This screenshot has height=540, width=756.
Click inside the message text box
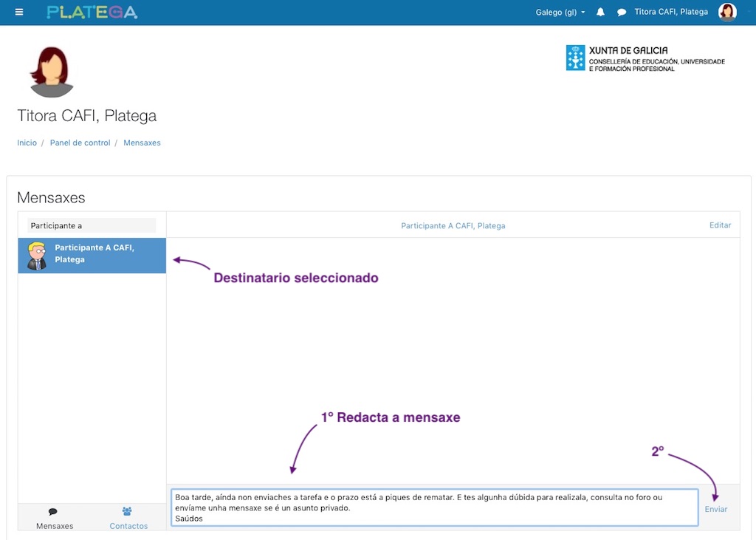434,507
